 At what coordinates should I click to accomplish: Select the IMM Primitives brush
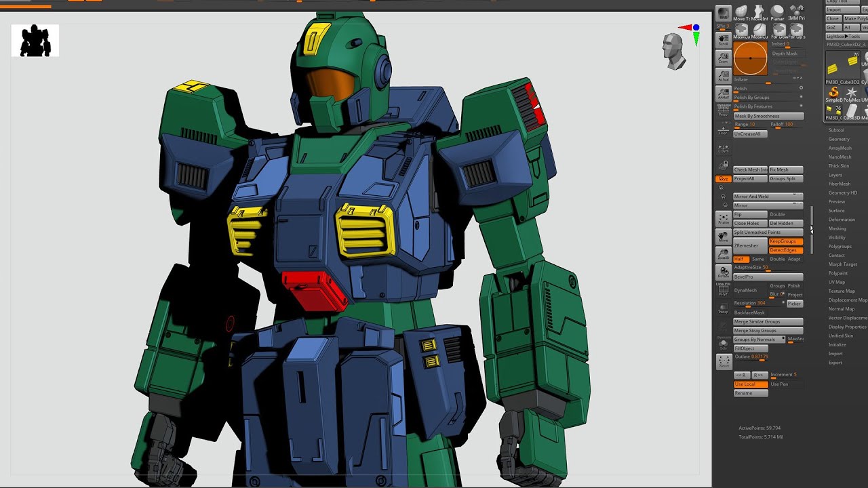(x=796, y=13)
